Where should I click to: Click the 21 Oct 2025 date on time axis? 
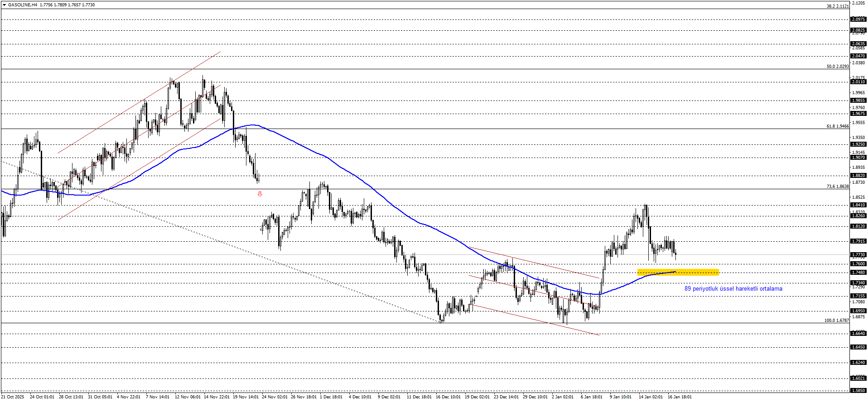tap(13, 397)
